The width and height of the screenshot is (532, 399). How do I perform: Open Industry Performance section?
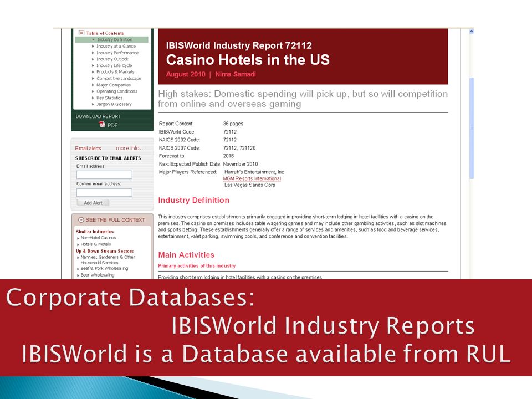tap(117, 53)
